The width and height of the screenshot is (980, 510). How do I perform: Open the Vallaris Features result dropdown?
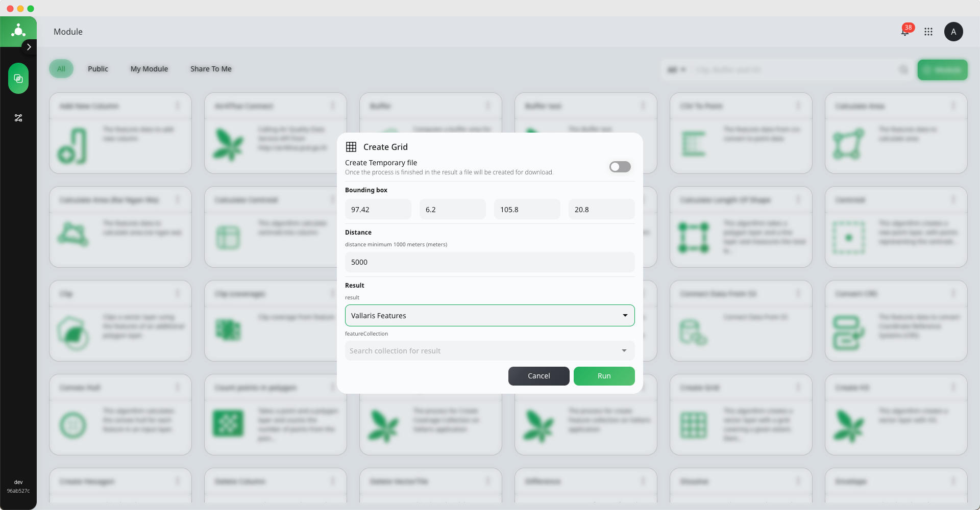(x=490, y=316)
